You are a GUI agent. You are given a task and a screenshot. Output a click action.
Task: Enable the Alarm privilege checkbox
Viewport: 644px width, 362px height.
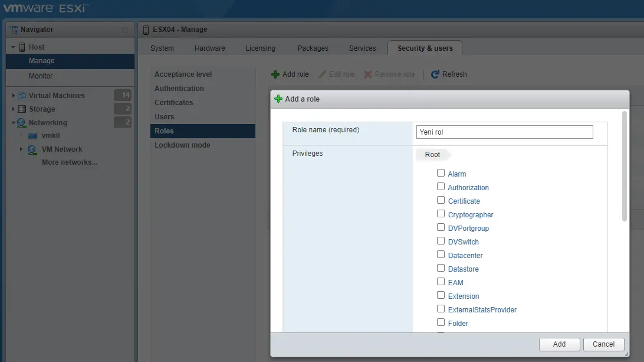441,173
